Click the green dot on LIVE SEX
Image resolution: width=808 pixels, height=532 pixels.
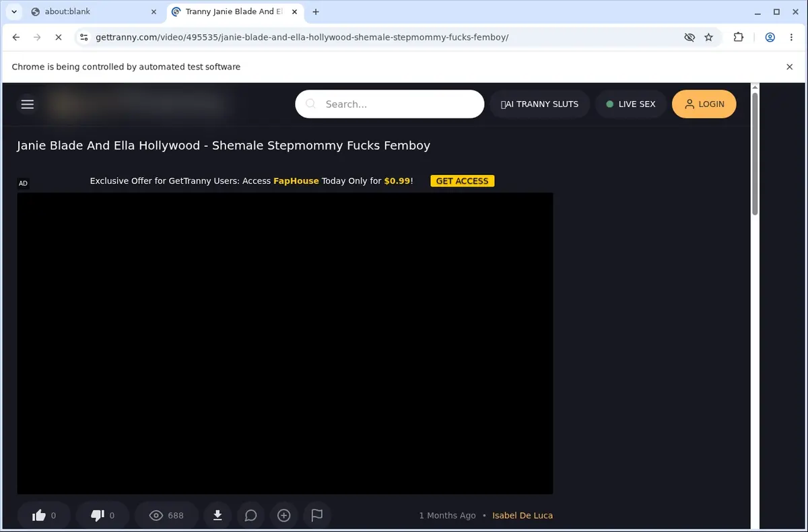coord(609,104)
